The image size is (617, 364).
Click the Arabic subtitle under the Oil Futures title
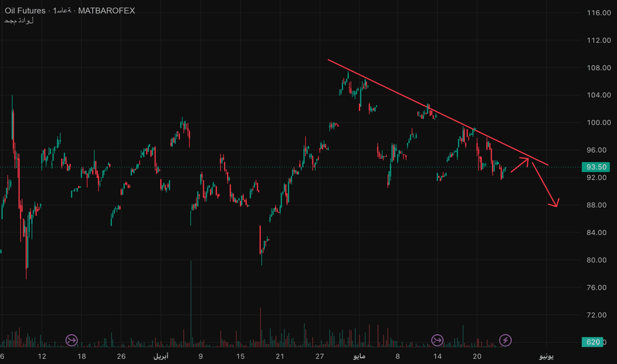pos(19,21)
